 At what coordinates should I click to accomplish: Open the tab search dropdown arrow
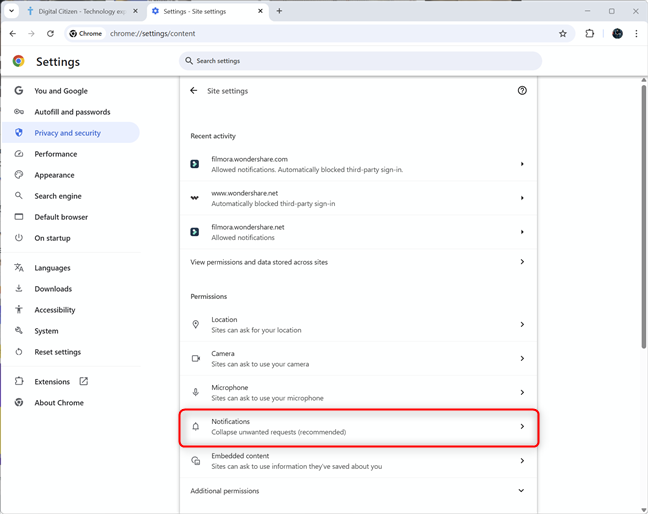(x=12, y=11)
